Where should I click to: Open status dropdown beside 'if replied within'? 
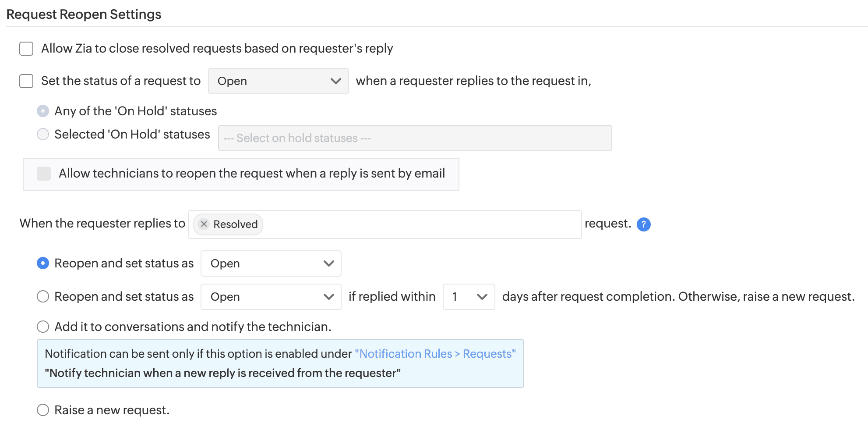tap(271, 297)
